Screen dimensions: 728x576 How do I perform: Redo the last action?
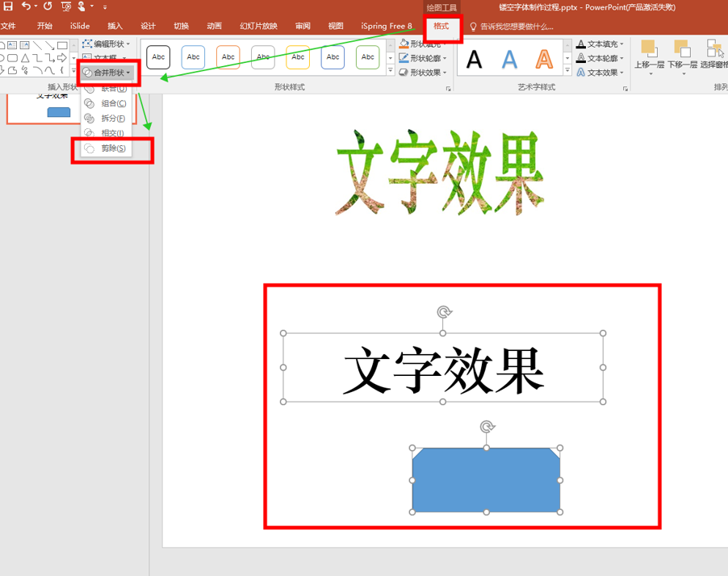pyautogui.click(x=48, y=6)
